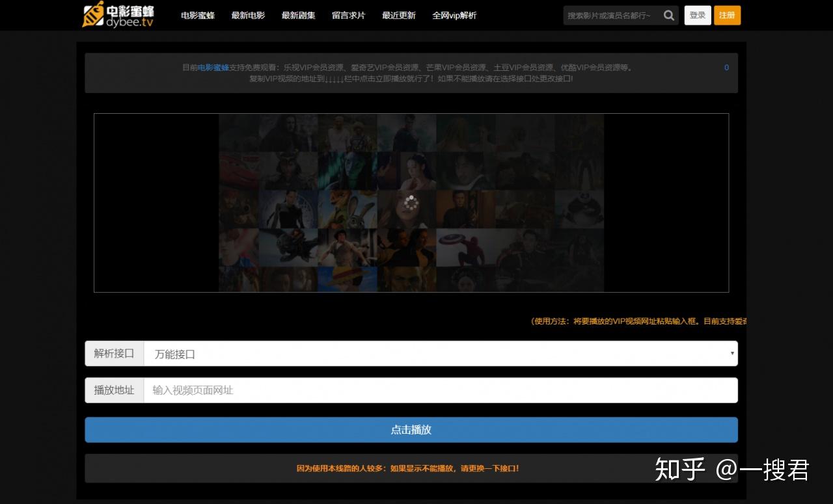Click the 登录 login button

697,15
